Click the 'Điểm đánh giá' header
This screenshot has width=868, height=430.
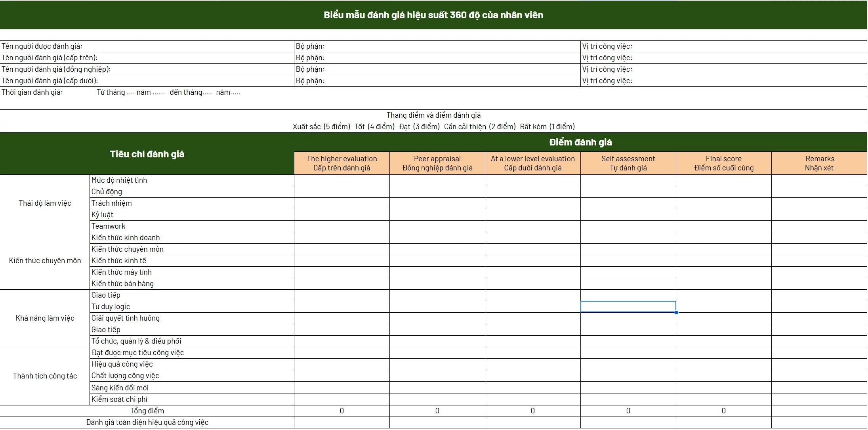pyautogui.click(x=580, y=142)
